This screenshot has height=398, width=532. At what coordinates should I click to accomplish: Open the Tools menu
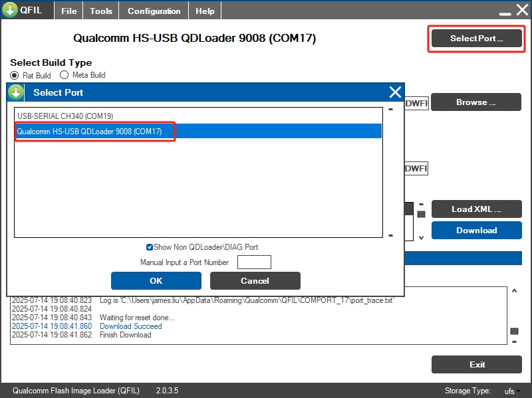click(101, 11)
